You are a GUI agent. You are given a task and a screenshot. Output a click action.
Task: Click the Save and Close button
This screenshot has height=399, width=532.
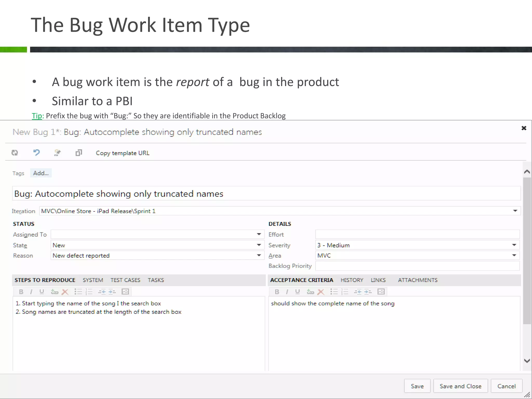click(460, 386)
